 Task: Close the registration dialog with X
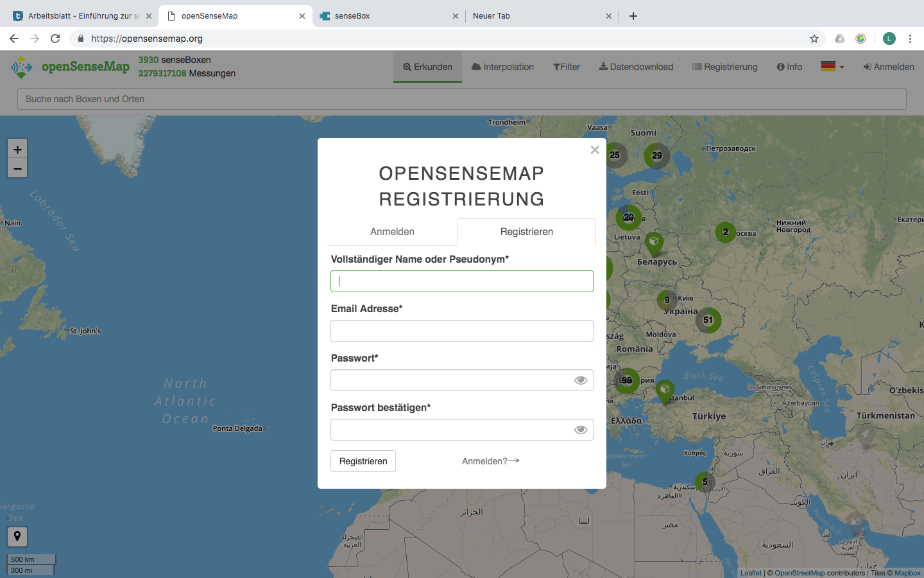click(x=595, y=150)
